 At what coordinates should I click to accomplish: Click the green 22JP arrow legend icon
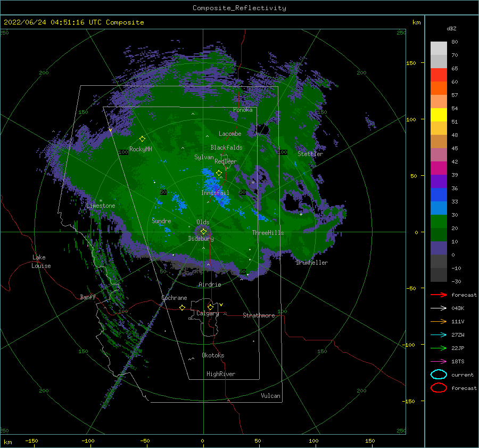[439, 348]
